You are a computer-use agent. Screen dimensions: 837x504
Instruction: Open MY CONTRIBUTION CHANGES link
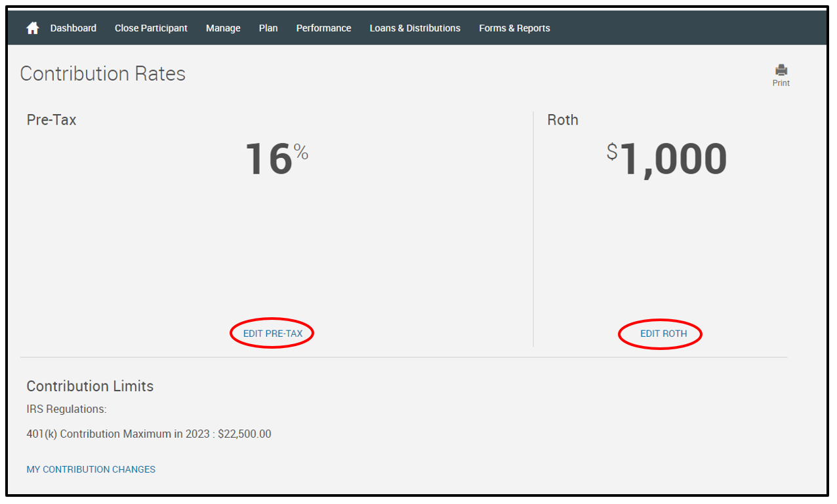(x=91, y=469)
